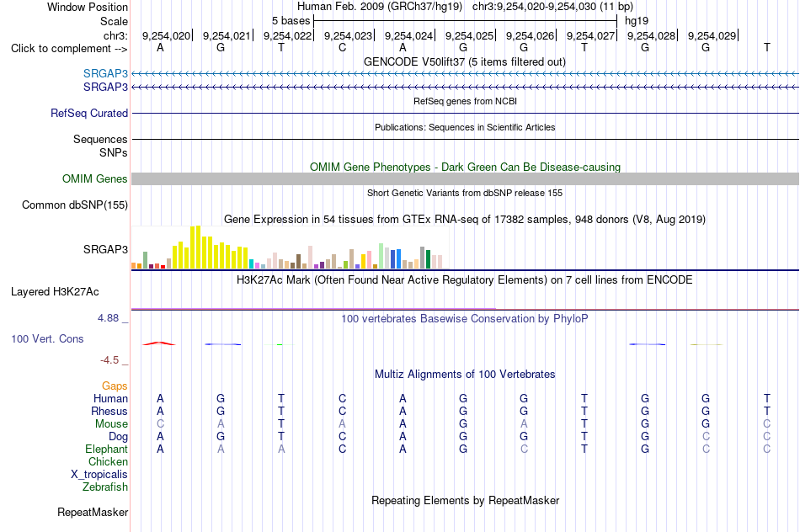Open 'RefSeq genes from NCBI' track title
Viewport: 800px width, 532px height.
click(465, 101)
